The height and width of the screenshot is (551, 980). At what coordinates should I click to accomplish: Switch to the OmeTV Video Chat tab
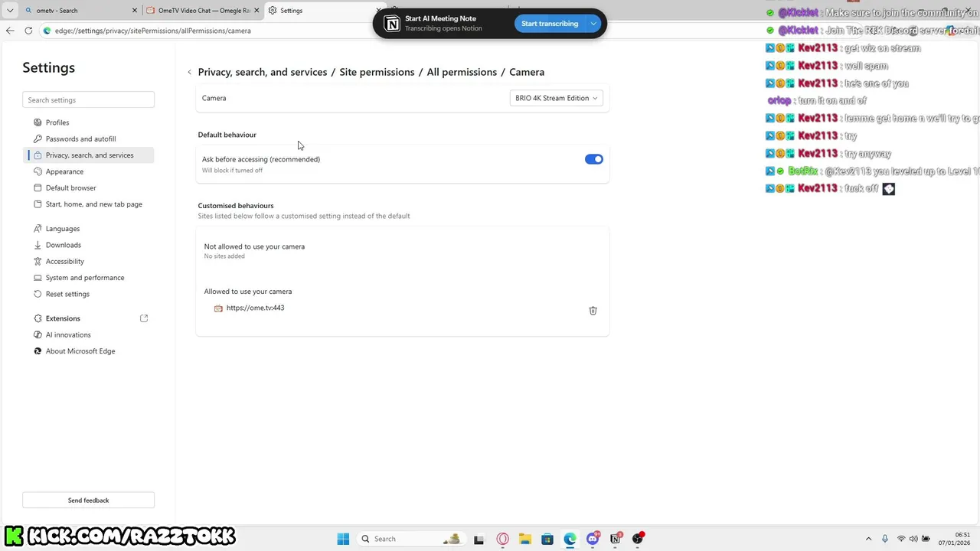point(203,11)
